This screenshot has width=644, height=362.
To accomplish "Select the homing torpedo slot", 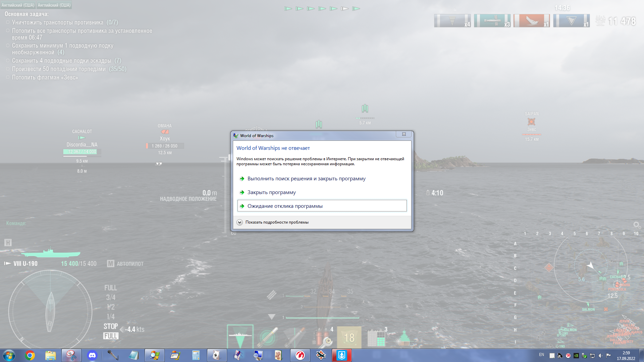I will pos(267,337).
